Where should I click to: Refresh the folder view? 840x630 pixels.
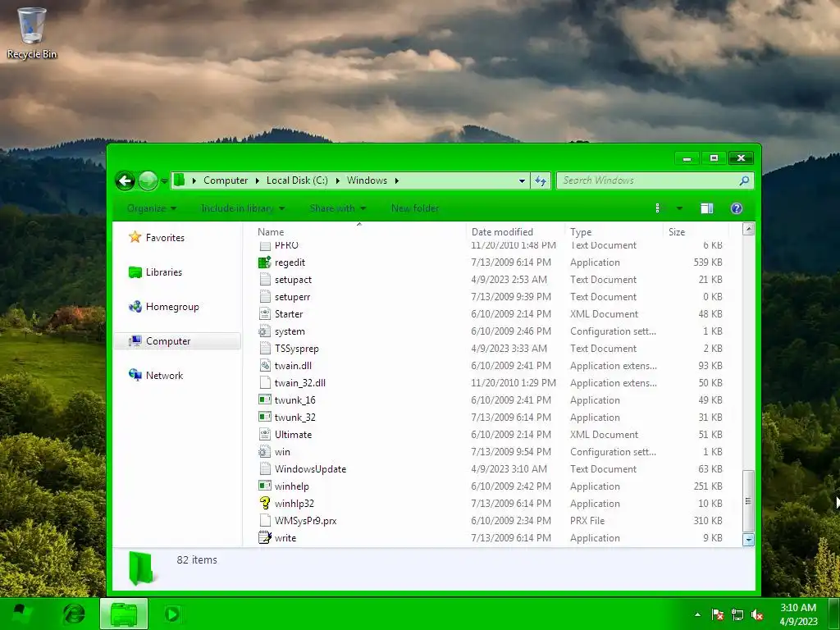pyautogui.click(x=541, y=181)
